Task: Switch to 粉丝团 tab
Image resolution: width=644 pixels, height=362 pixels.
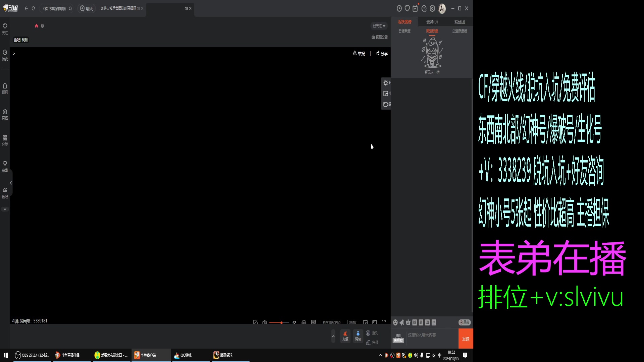Action: click(460, 22)
